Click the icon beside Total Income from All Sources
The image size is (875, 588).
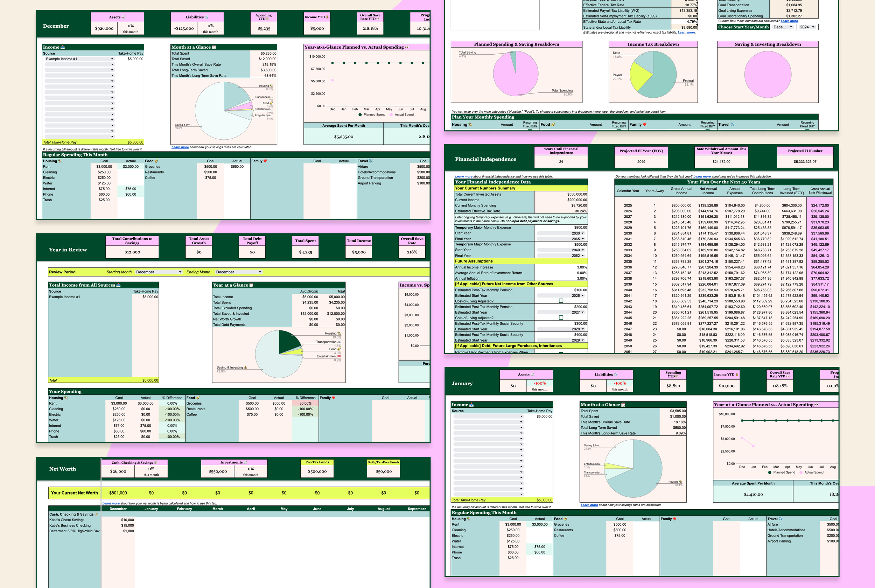click(x=118, y=285)
